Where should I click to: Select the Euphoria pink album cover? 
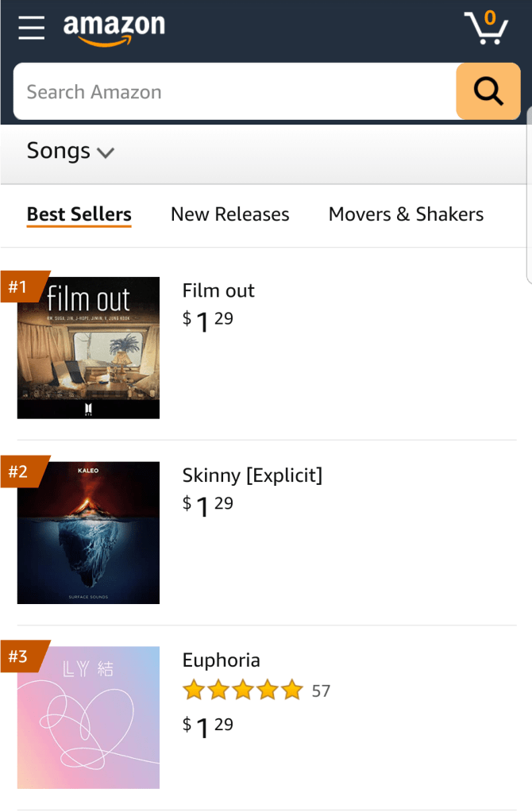click(x=88, y=718)
